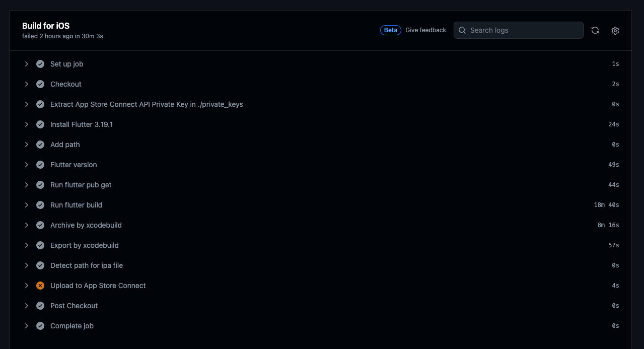Click the Run flutter pub get label
This screenshot has width=644, height=349.
(81, 185)
